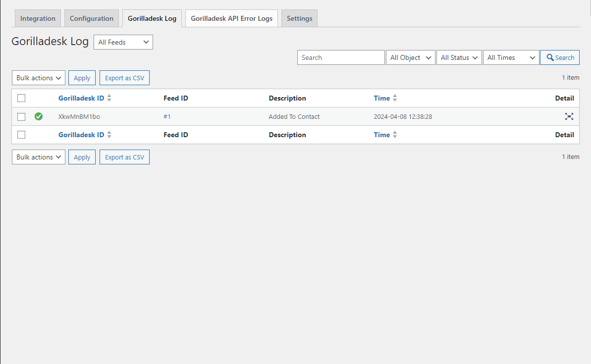This screenshot has width=591, height=364.
Task: Click the Search button with magnifier
Action: (560, 57)
